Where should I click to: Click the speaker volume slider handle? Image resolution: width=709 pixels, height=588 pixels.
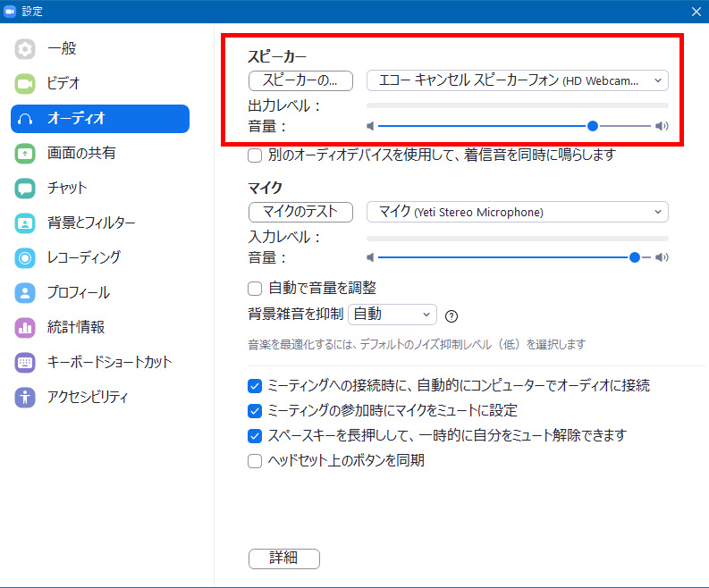[593, 127]
